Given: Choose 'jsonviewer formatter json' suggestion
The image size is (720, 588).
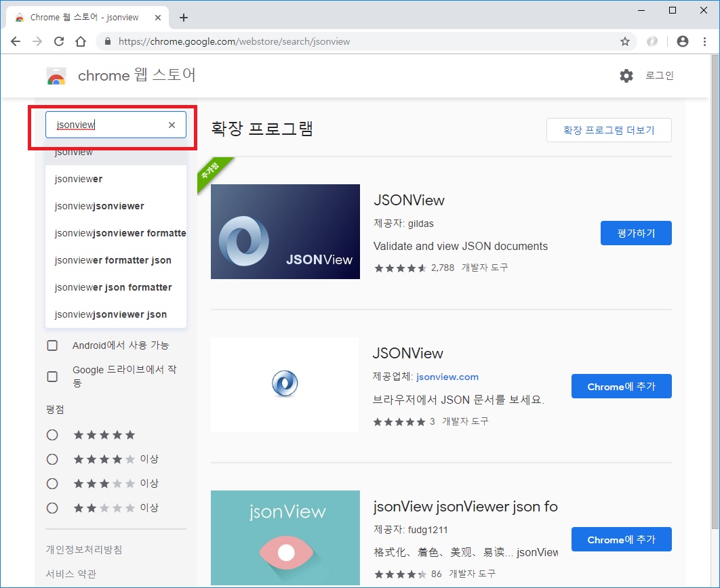Looking at the screenshot, I should [116, 260].
